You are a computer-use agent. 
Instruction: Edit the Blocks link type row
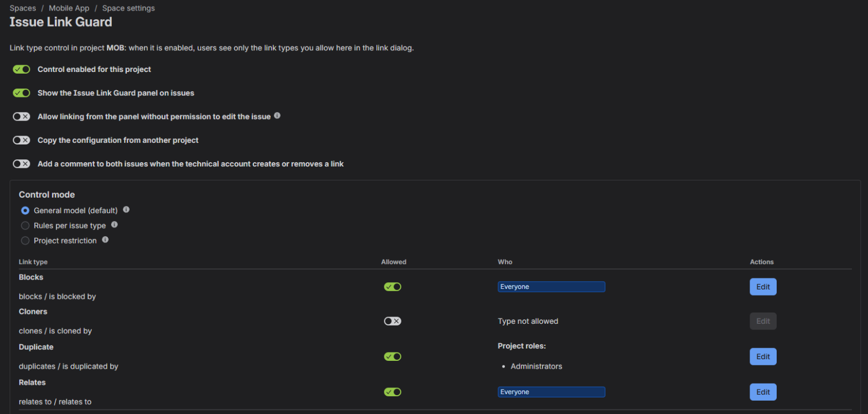tap(763, 287)
